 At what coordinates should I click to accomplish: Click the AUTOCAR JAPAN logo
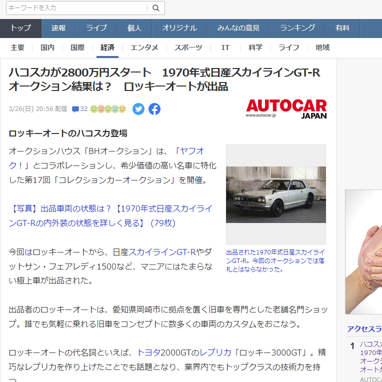click(x=286, y=109)
